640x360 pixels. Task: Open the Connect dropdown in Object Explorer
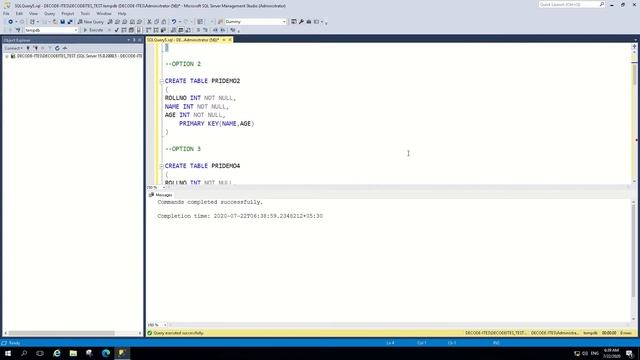13,48
